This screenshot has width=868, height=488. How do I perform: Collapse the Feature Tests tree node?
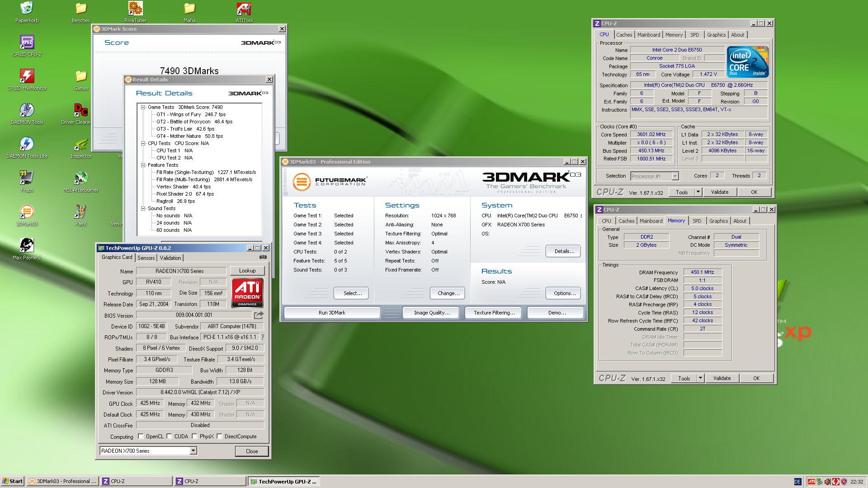coord(143,165)
